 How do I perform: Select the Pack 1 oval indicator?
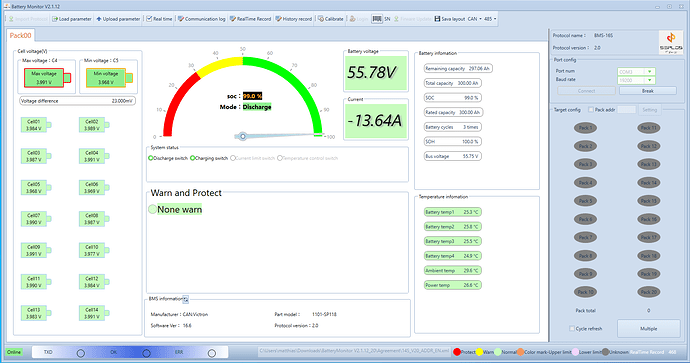click(585, 128)
